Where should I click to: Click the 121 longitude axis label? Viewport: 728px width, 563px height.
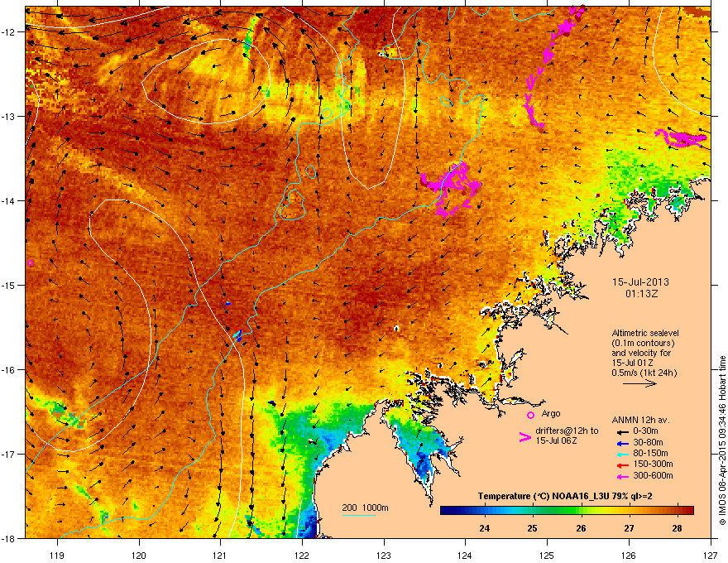click(220, 555)
